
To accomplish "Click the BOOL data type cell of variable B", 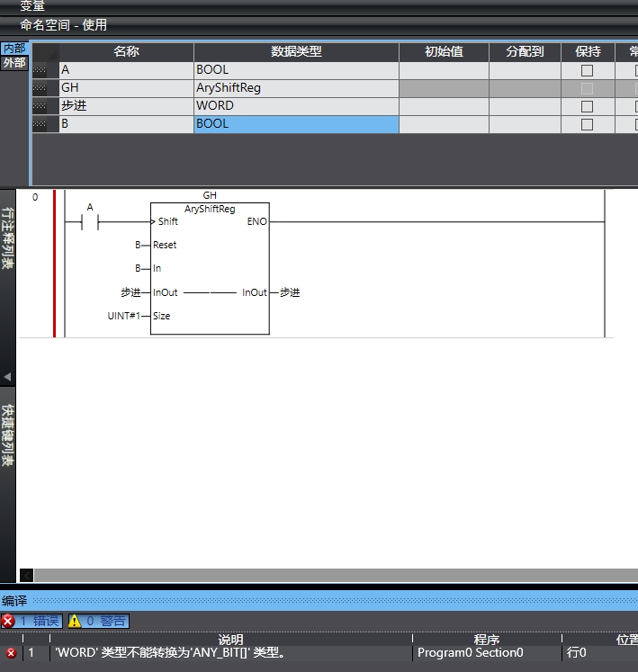I will tap(296, 124).
